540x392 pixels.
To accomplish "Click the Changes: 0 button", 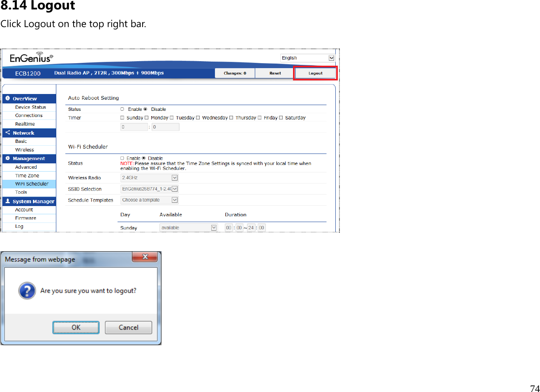I will coord(235,73).
